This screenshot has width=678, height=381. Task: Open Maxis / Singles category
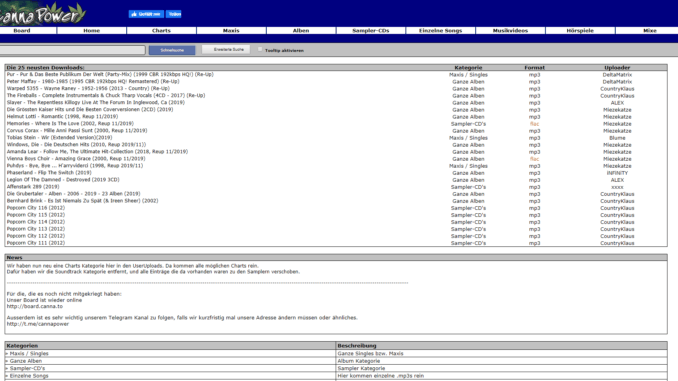click(x=29, y=353)
